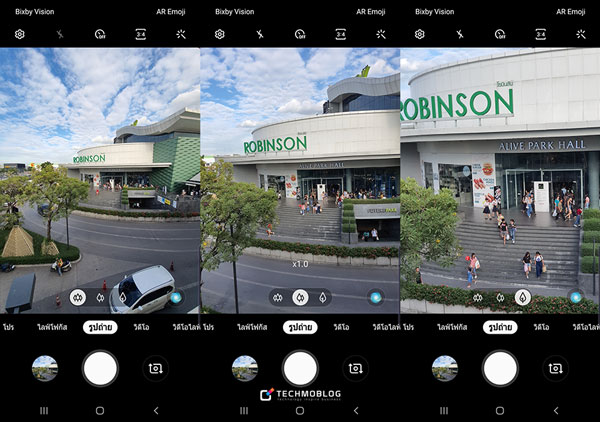
Task: Select active ultra-wide lens in white-car screenshot
Action: click(78, 297)
